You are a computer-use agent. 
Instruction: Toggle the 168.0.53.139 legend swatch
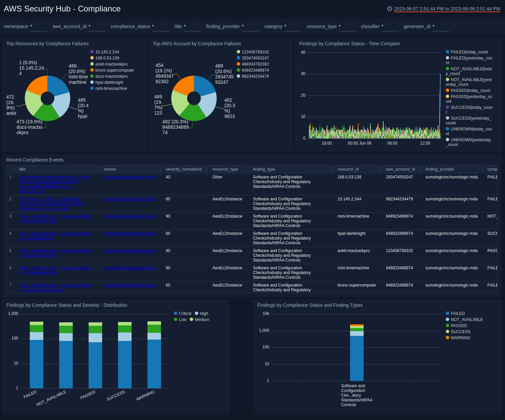coord(92,58)
